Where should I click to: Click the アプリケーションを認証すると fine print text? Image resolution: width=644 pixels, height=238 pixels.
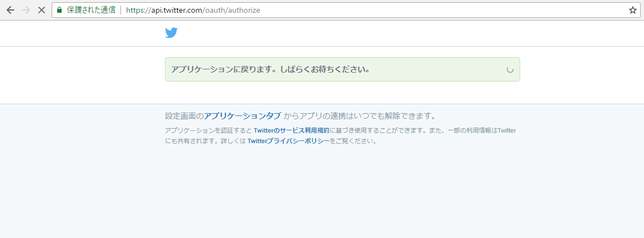(208, 130)
